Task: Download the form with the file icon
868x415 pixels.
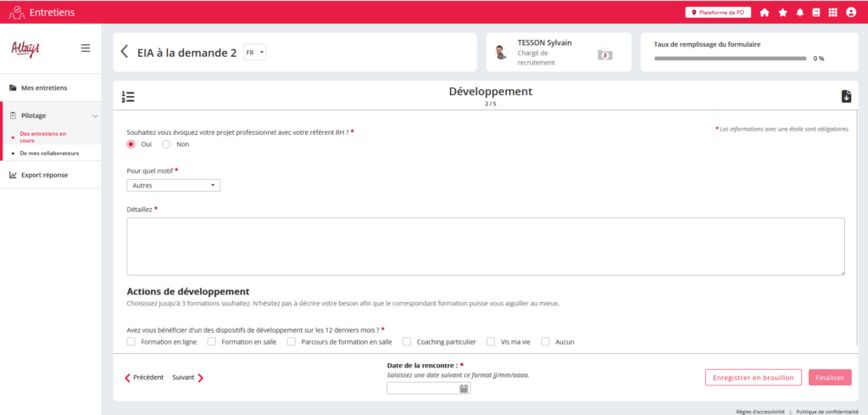Action: click(x=845, y=97)
